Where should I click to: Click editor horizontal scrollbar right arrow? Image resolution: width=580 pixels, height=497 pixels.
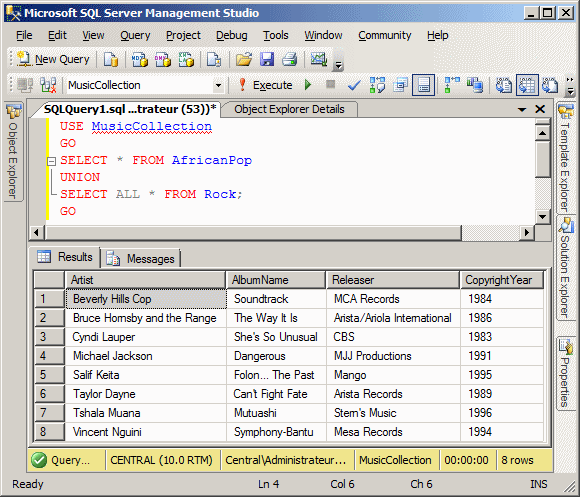(x=527, y=233)
